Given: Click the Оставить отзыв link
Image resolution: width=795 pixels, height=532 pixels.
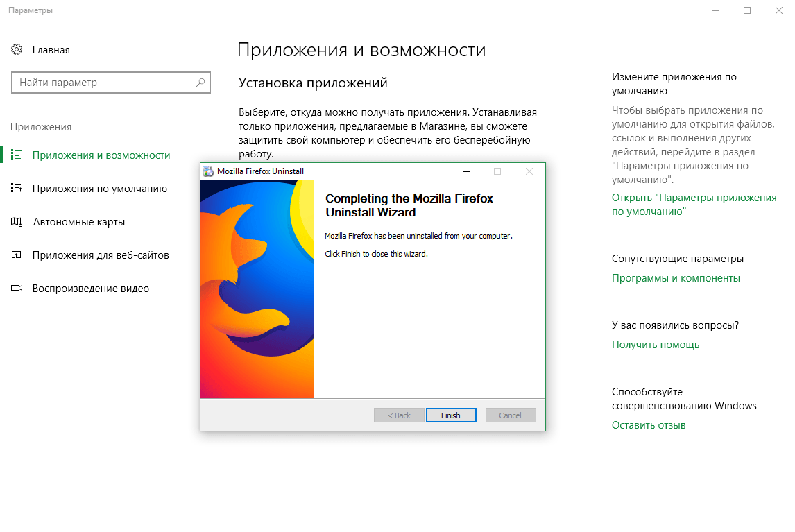Looking at the screenshot, I should [x=649, y=425].
